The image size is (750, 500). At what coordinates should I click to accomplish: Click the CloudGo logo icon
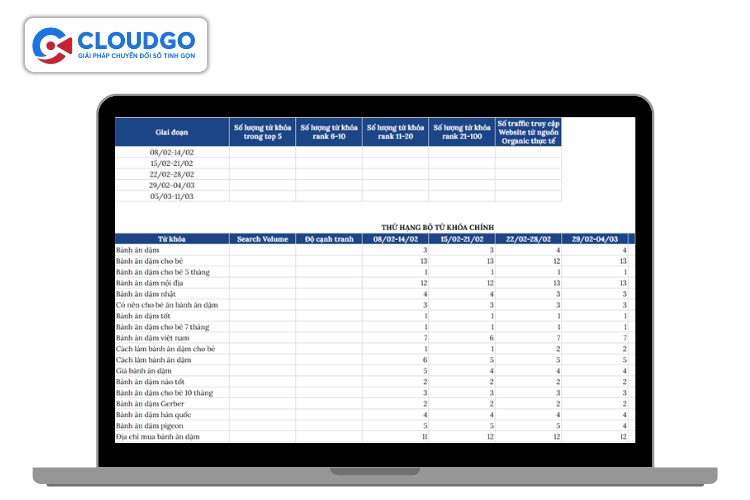pyautogui.click(x=51, y=45)
